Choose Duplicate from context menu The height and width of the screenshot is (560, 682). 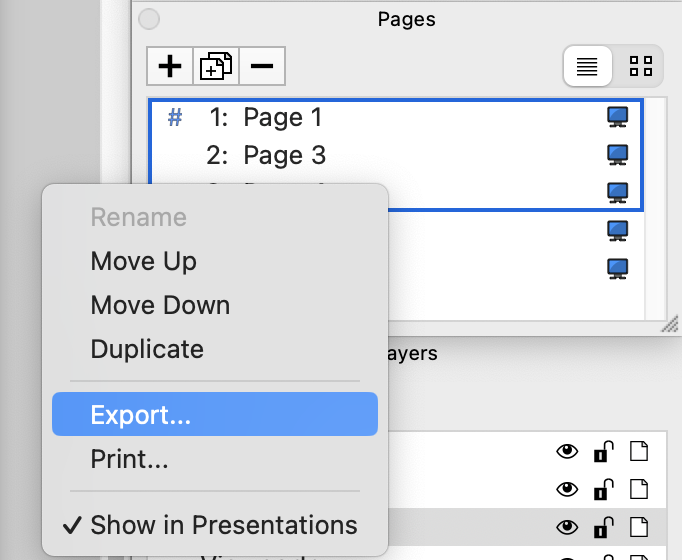tap(147, 349)
